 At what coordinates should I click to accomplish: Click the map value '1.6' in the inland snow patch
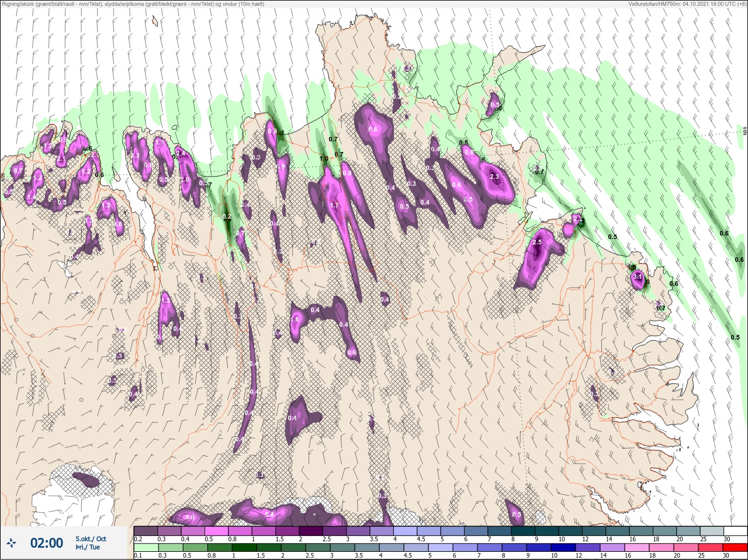click(295, 320)
